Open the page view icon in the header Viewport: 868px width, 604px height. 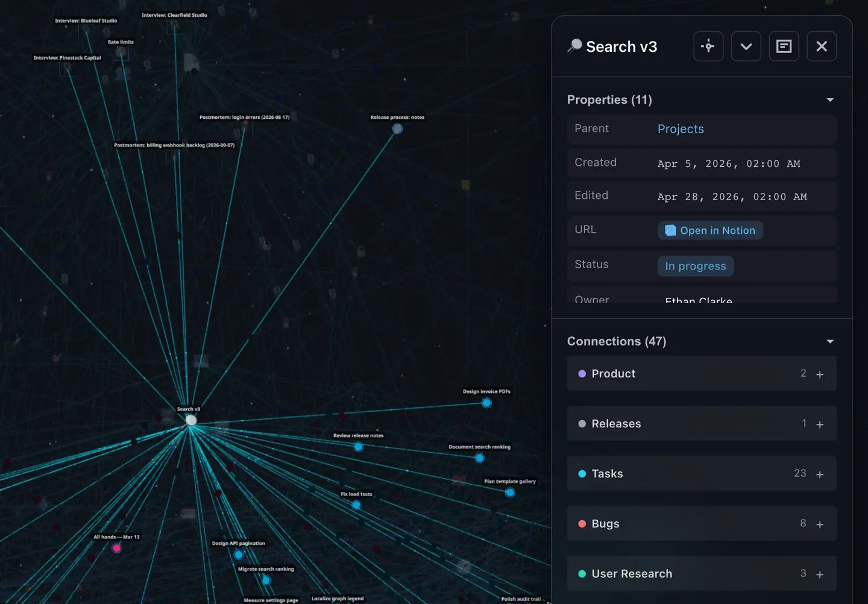(784, 46)
